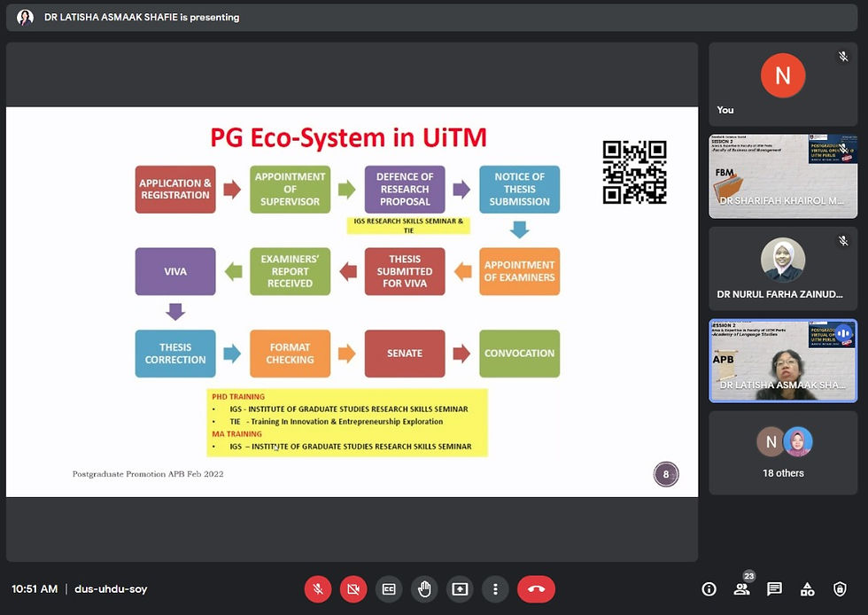868x615 pixels.
Task: Select DR SHARIFAH KHAIROL participant tile
Action: click(783, 176)
